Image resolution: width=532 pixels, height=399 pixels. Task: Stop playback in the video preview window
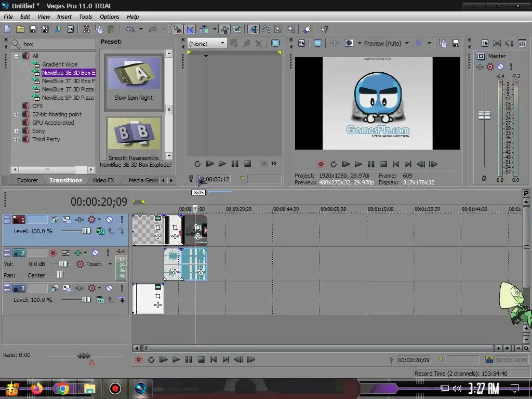(383, 164)
